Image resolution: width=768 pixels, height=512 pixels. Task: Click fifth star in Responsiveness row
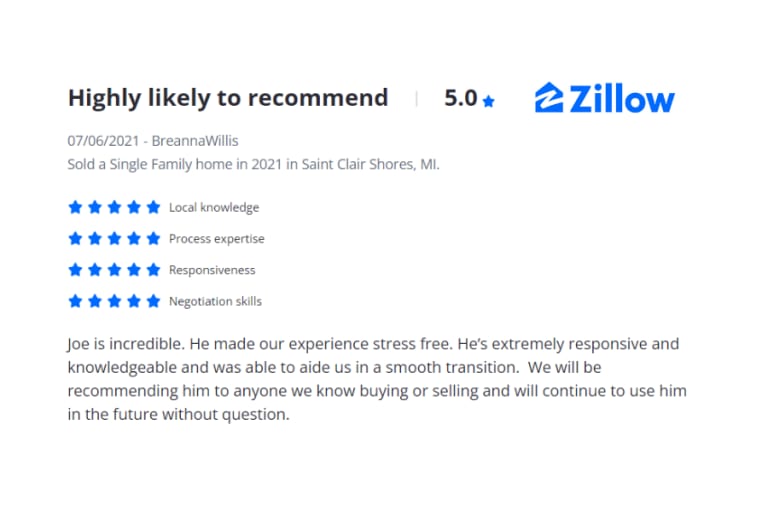(153, 270)
